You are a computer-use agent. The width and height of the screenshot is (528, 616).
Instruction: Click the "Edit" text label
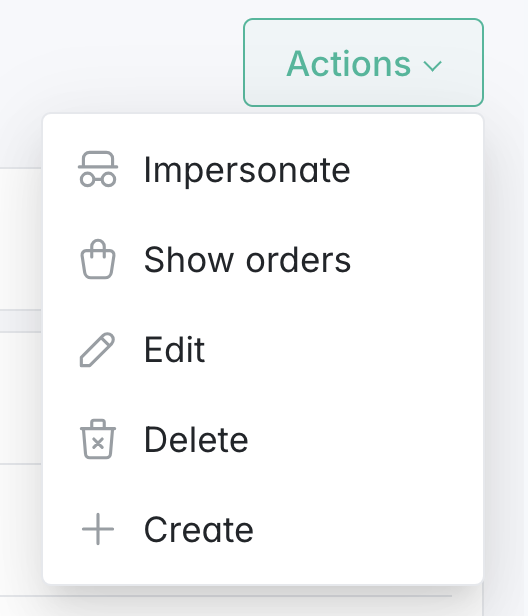(174, 349)
